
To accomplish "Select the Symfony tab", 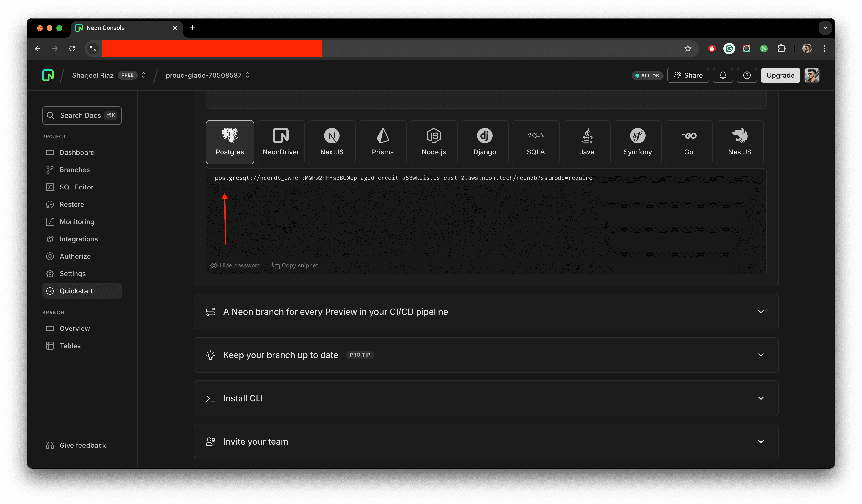I will (637, 142).
